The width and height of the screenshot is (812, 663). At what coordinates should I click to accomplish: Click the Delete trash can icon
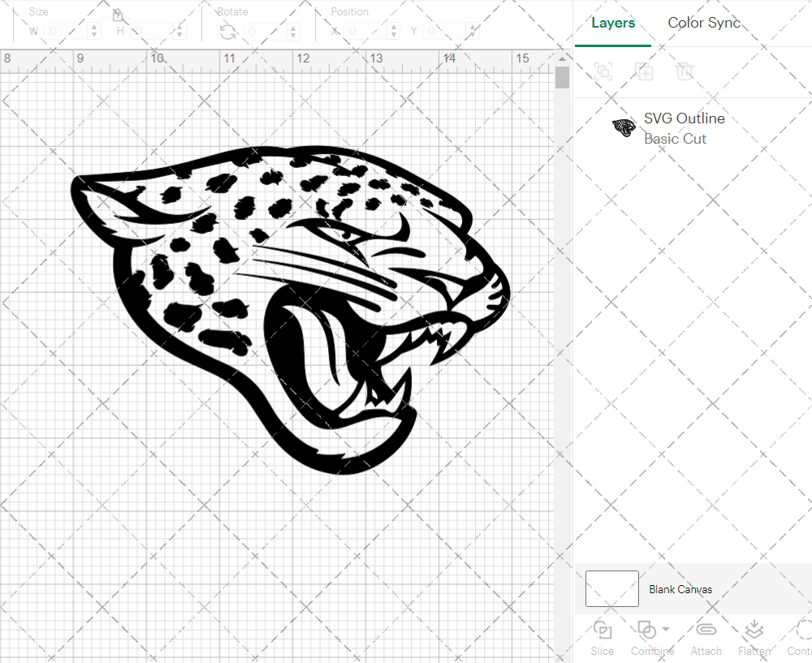685,71
